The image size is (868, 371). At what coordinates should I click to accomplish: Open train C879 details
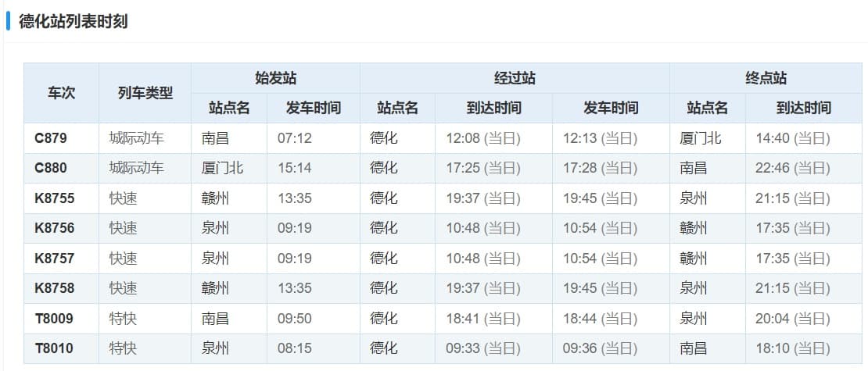pos(51,138)
